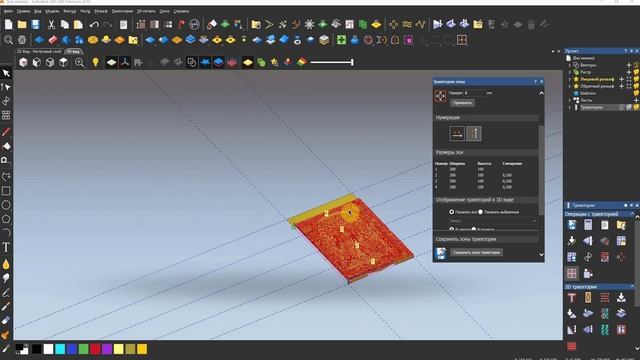Viewport: 640px width, 360px height.
Task: Collapse the Toolpath operations section
Action: click(633, 214)
